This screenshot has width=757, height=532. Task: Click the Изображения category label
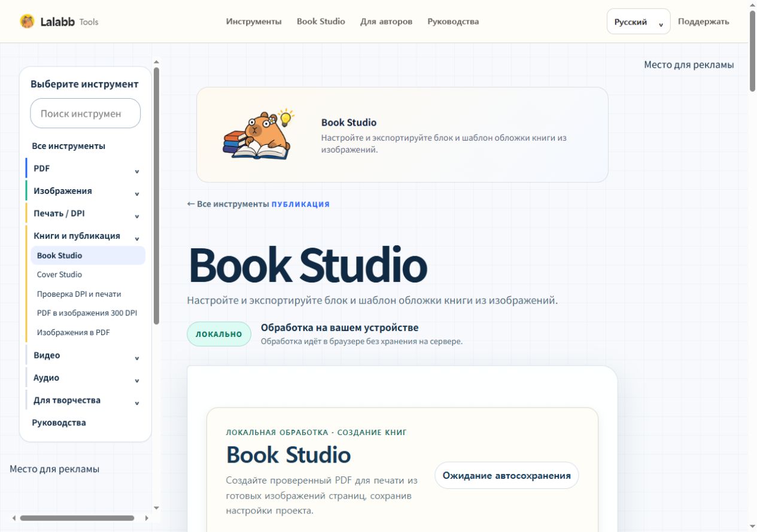click(63, 191)
